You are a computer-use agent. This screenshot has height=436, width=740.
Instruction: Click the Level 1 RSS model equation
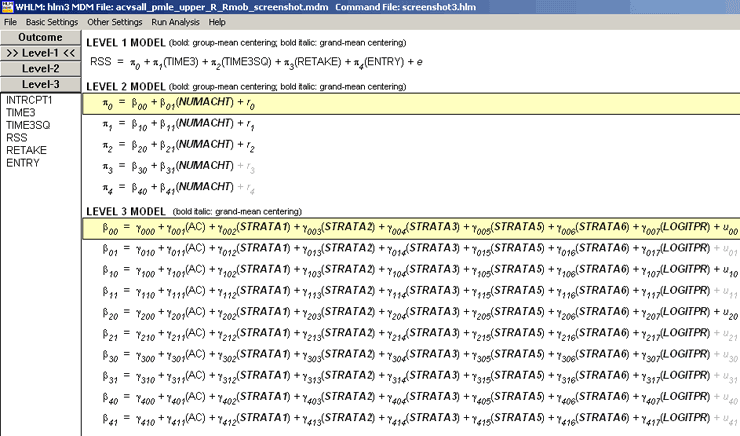click(x=256, y=62)
